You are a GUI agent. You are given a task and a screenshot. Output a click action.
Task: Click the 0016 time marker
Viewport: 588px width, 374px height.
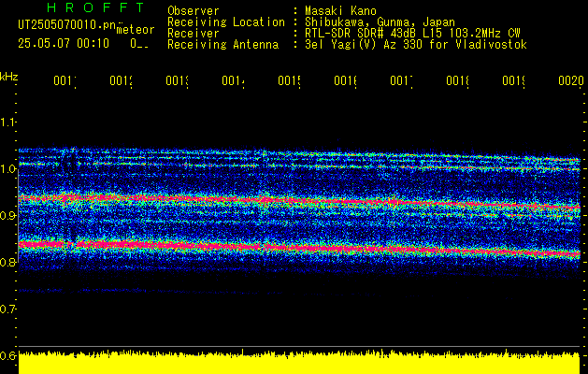click(345, 81)
